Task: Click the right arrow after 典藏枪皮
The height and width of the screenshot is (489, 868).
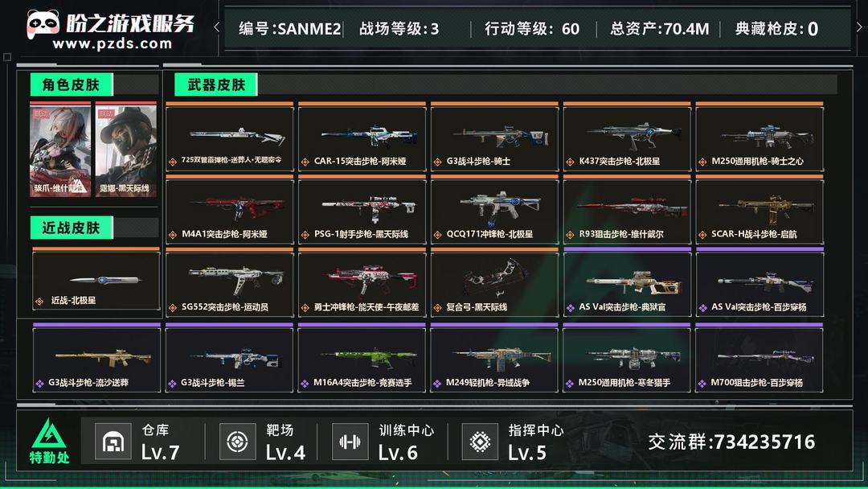Action: (859, 27)
